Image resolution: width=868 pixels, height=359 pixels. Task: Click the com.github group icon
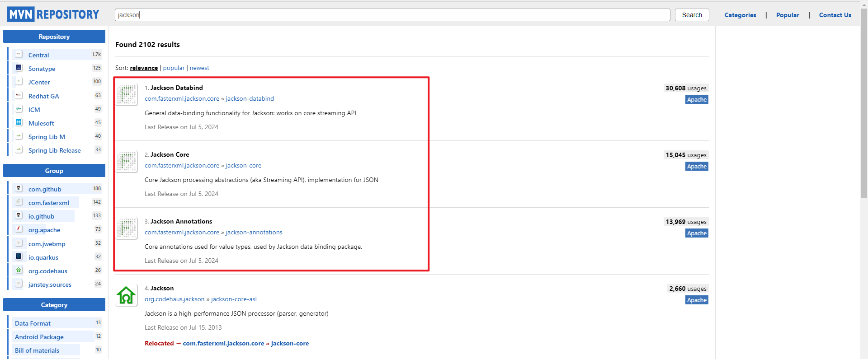pos(19,188)
